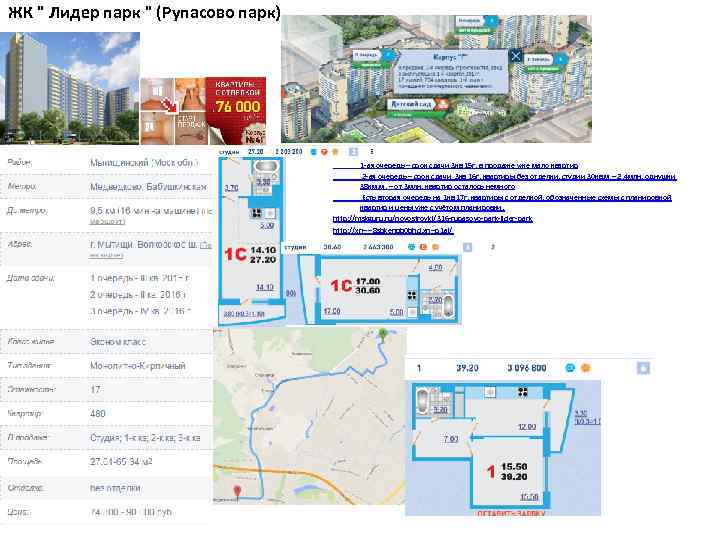Screen dimensions: 720x540
Task: Click yellow round icon in 30.60 studio row
Action: (x=435, y=247)
